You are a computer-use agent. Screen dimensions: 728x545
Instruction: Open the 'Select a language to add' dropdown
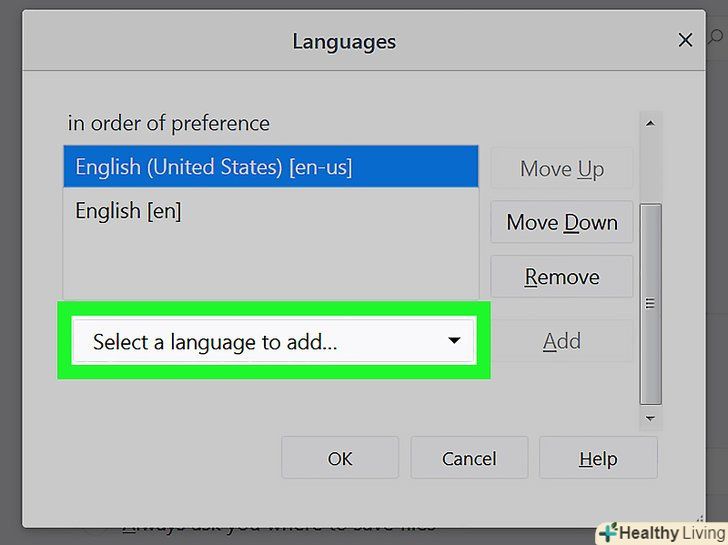click(x=273, y=342)
